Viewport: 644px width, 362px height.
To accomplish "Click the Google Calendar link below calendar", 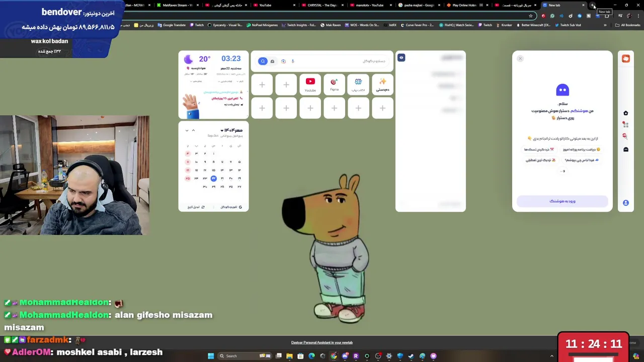I will point(231,207).
